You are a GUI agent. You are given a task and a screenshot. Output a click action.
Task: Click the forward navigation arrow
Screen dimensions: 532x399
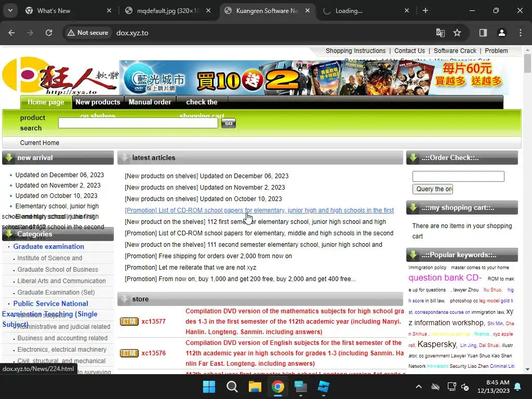pos(30,33)
